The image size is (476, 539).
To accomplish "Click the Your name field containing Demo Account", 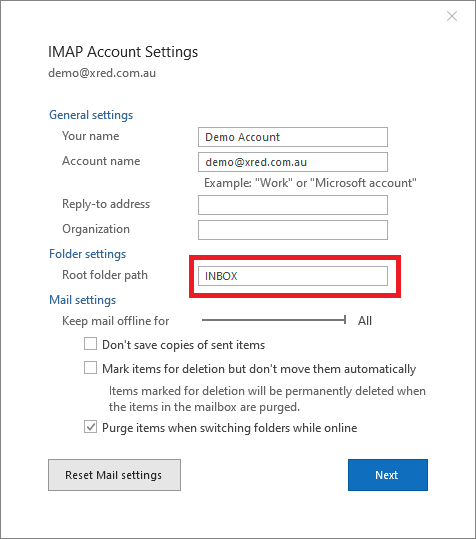I will point(293,137).
